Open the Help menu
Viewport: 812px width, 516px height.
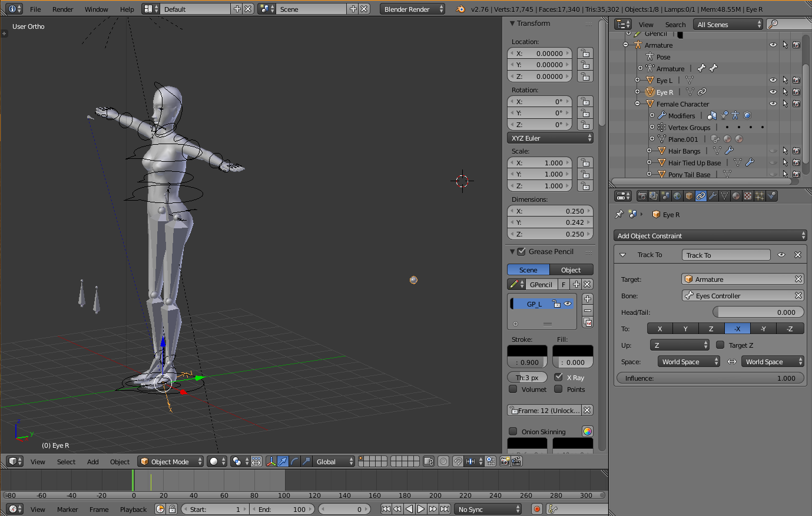127,9
